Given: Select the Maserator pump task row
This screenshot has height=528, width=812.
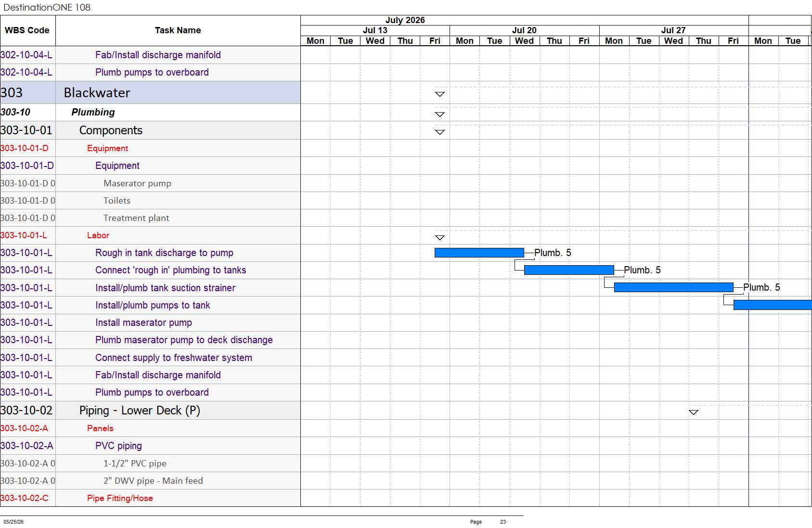Looking at the screenshot, I should (150, 183).
